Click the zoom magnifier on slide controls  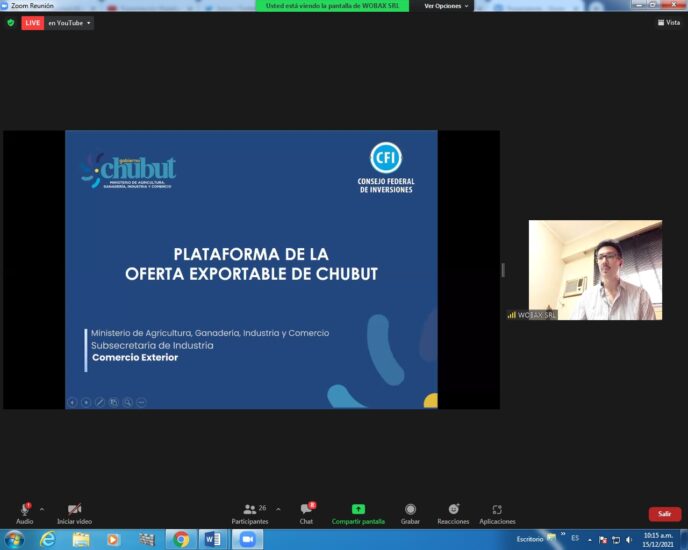[x=127, y=402]
